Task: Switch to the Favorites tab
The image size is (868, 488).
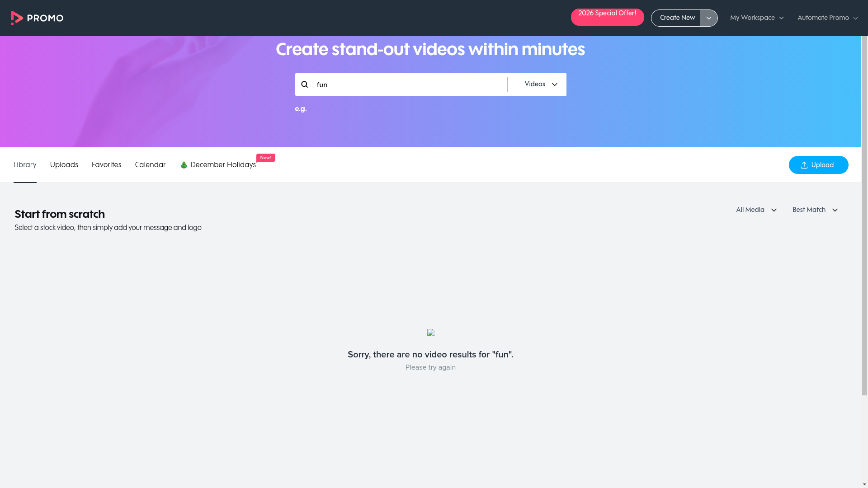Action: coord(107,165)
